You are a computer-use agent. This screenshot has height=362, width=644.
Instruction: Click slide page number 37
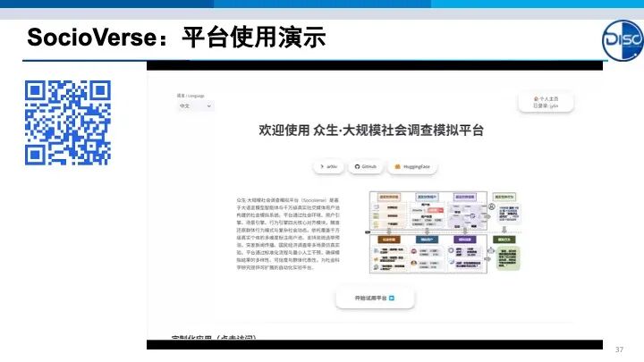coord(621,349)
